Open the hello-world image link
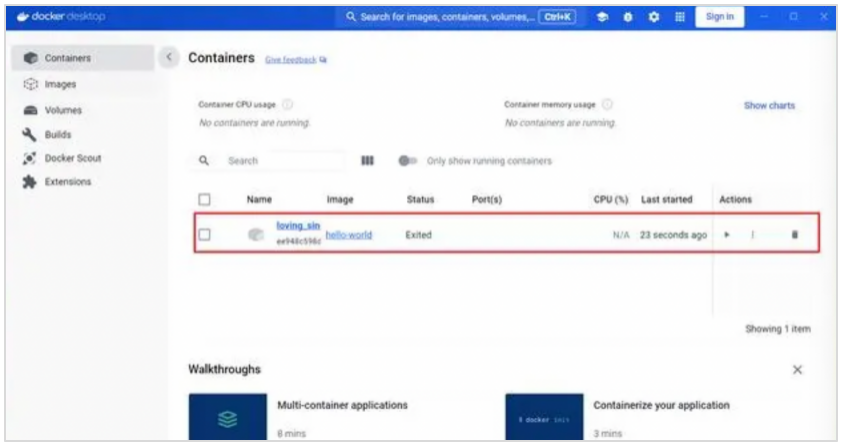Viewport: 844px width, 446px height. click(349, 235)
